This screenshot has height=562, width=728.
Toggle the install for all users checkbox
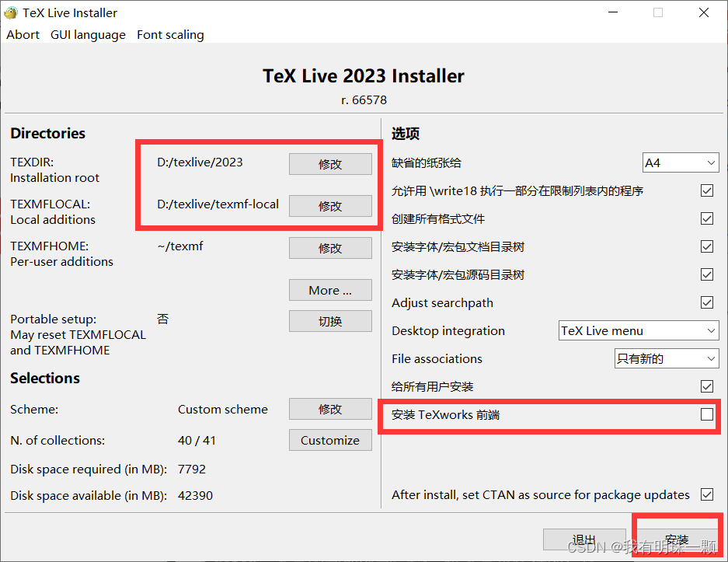tap(707, 386)
